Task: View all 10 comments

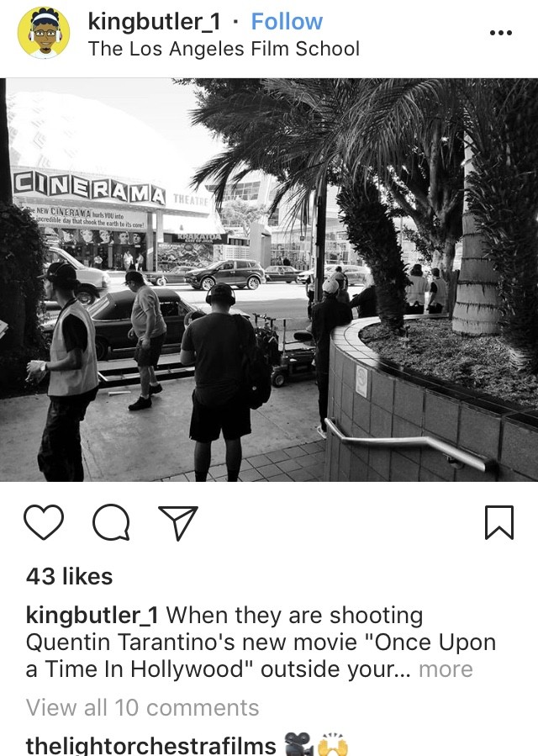Action: pos(143,708)
